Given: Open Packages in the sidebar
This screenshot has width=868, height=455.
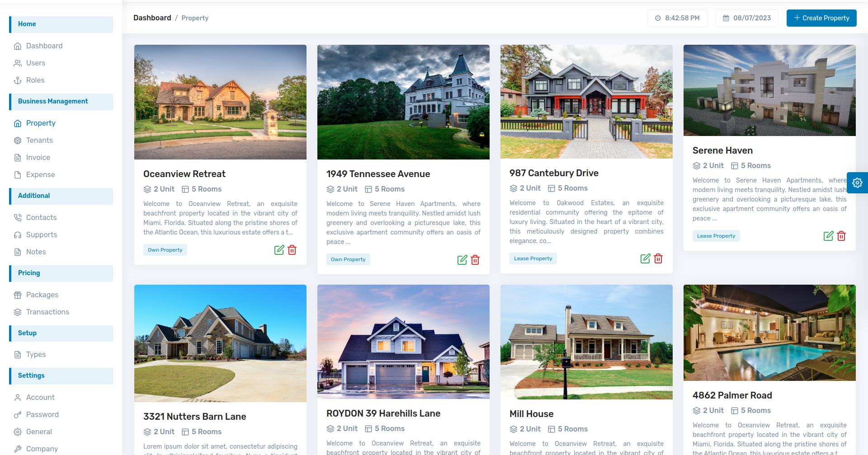Looking at the screenshot, I should click(42, 295).
